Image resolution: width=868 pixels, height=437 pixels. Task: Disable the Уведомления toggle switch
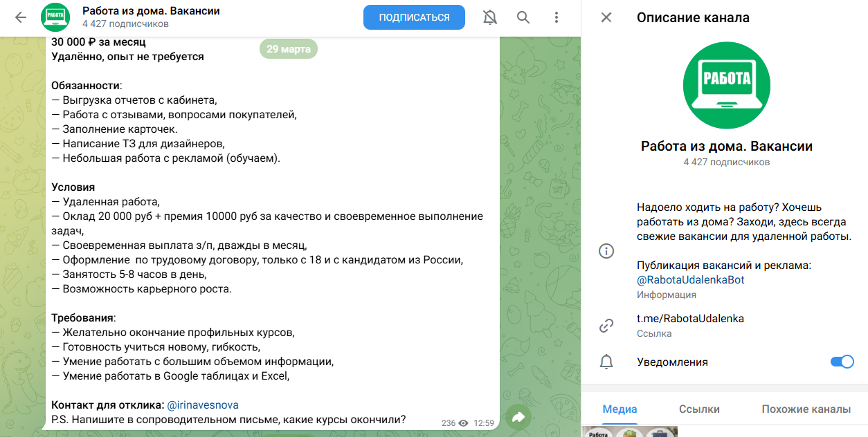click(842, 362)
